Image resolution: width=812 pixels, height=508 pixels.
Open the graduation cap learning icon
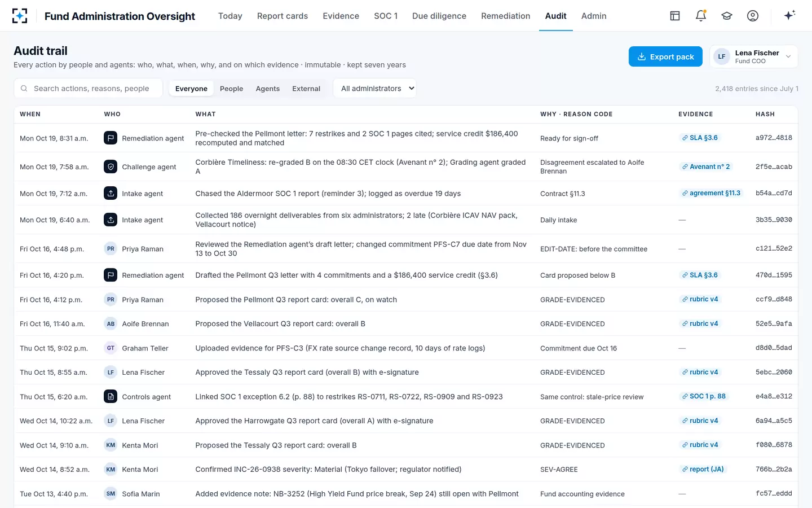pyautogui.click(x=727, y=16)
